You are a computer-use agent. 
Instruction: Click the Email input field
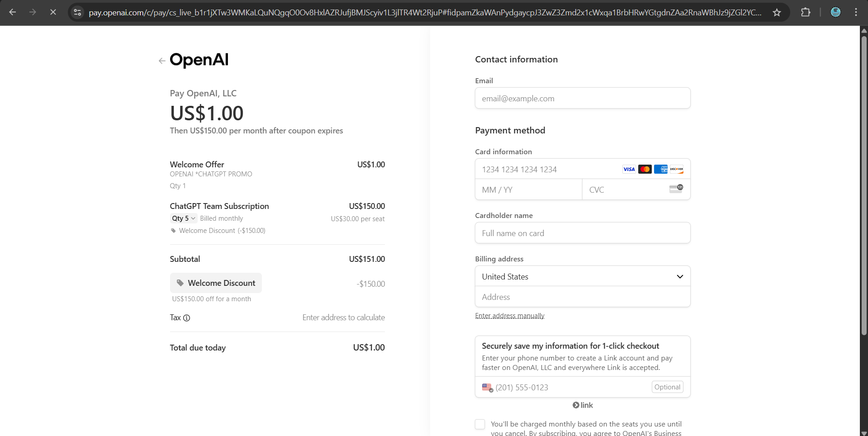(583, 98)
